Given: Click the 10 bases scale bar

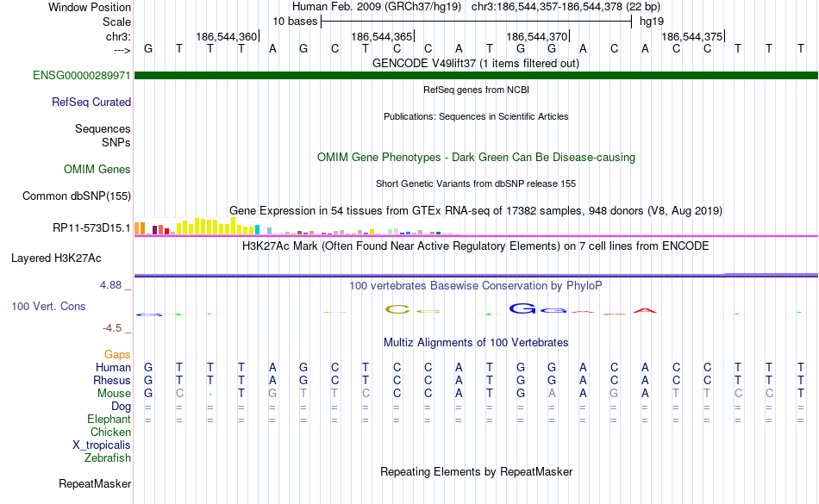Looking at the screenshot, I should [477, 22].
